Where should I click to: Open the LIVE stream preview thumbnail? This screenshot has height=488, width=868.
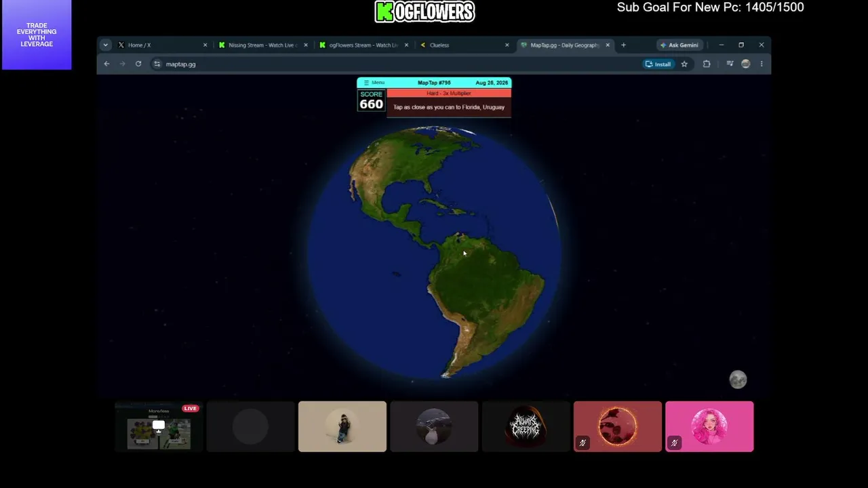click(159, 426)
